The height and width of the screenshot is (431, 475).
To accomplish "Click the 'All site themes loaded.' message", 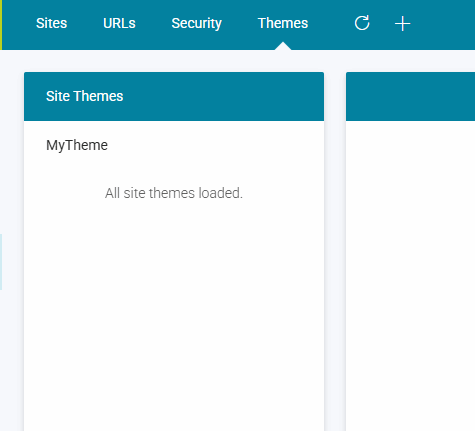I will pos(174,193).
